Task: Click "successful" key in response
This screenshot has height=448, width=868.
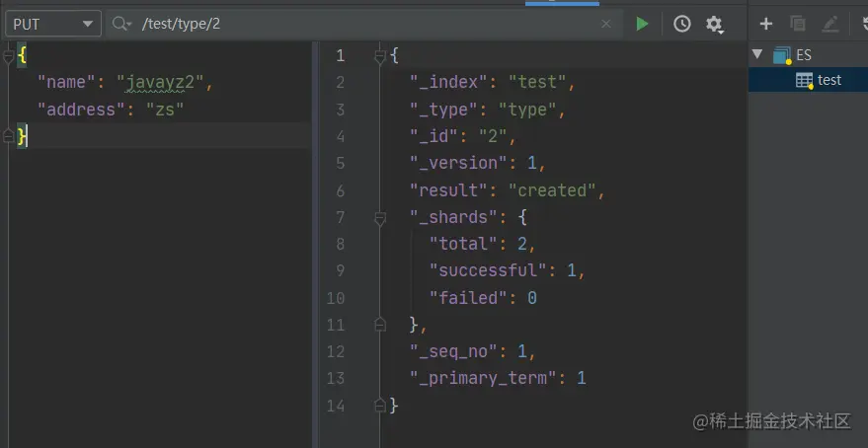Action: [x=489, y=270]
